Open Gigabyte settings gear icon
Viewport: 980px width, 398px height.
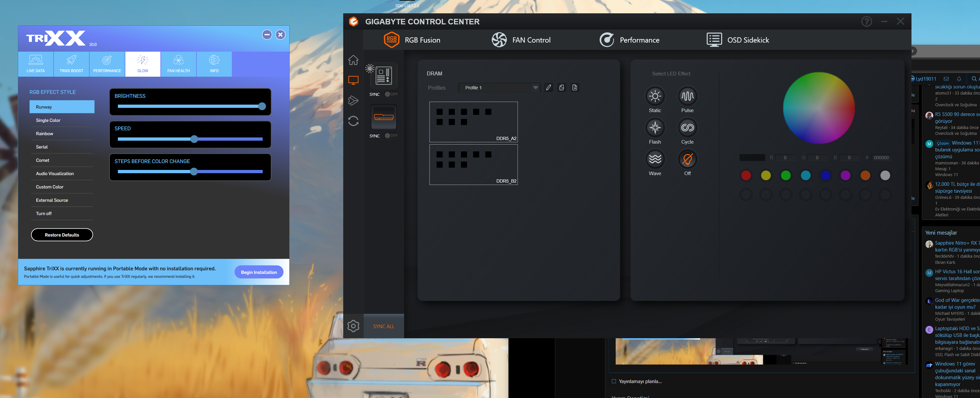[353, 326]
